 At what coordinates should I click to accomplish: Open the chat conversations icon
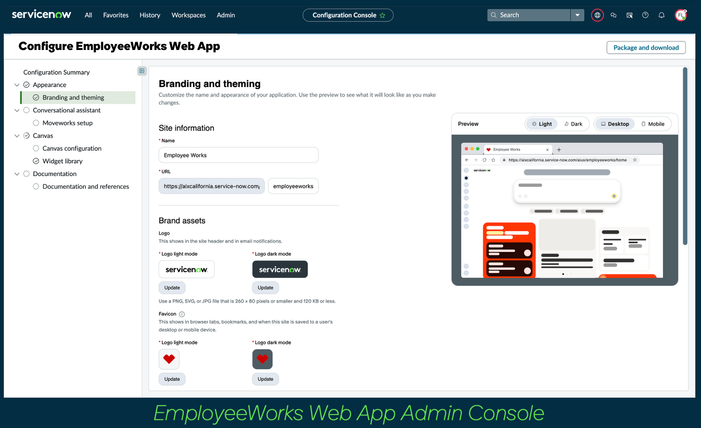point(613,15)
